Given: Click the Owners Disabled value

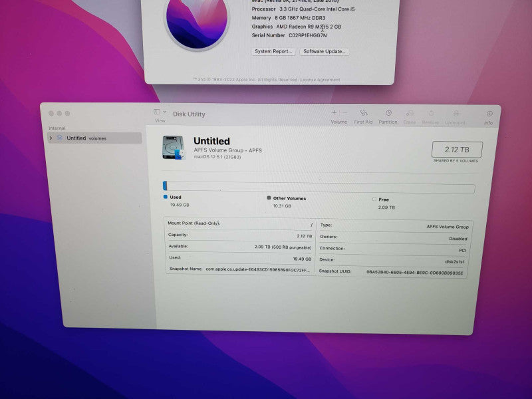Looking at the screenshot, I should click(458, 239).
